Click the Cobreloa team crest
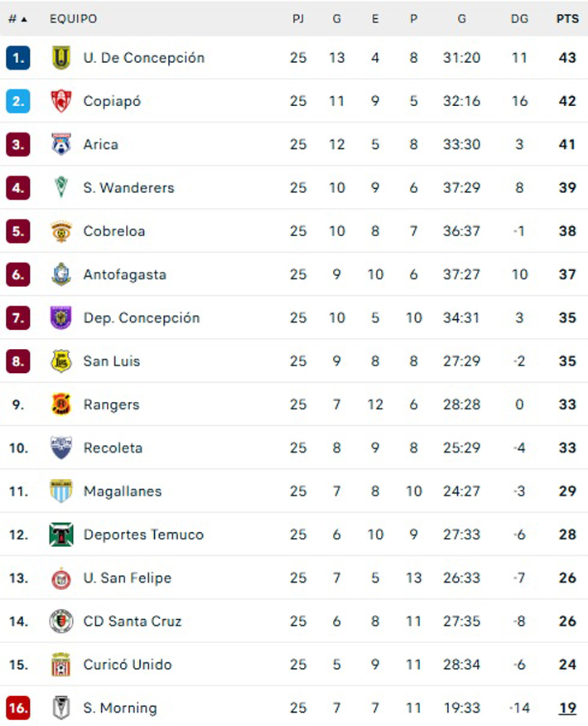 pos(61,231)
